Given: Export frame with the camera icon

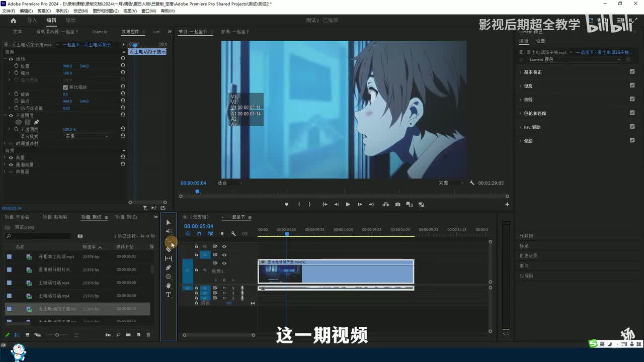Looking at the screenshot, I should click(x=397, y=205).
